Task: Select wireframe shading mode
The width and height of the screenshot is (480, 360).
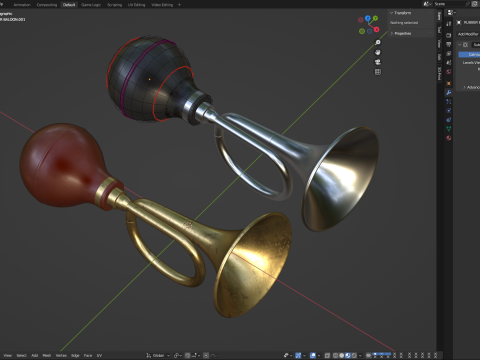Action: click(335, 355)
